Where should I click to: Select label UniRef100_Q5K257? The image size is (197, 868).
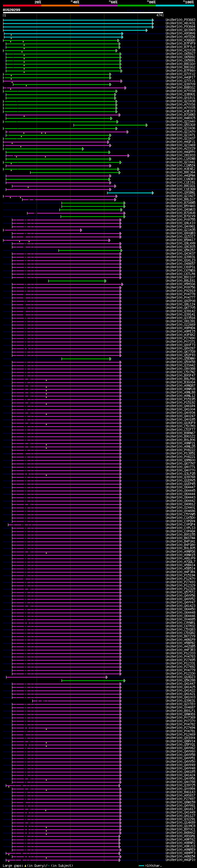(x=180, y=250)
